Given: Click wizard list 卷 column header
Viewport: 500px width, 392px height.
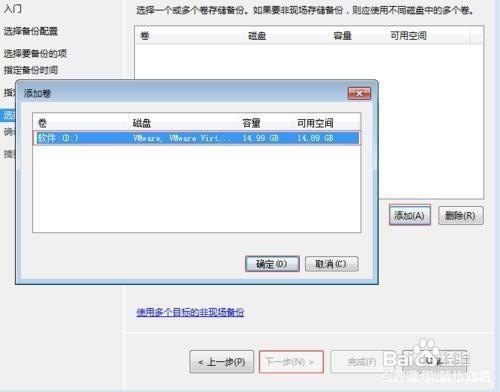Looking at the screenshot, I should [190, 36].
